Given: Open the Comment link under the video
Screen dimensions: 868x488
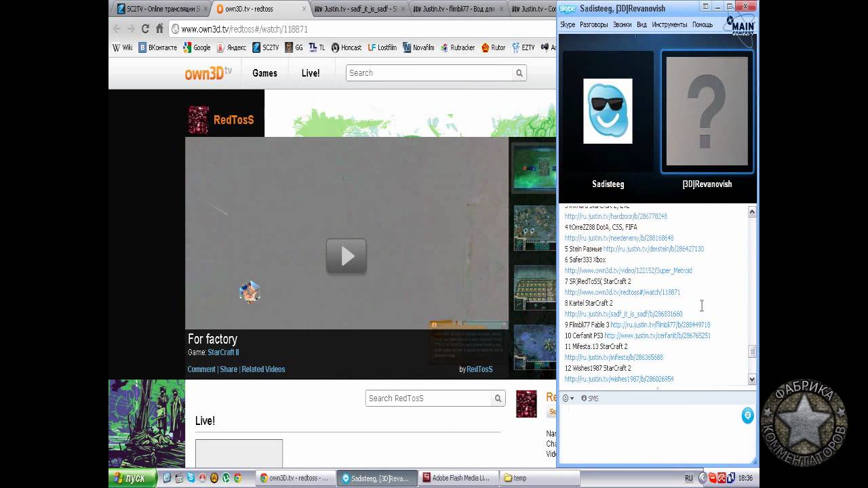Looking at the screenshot, I should coord(201,369).
